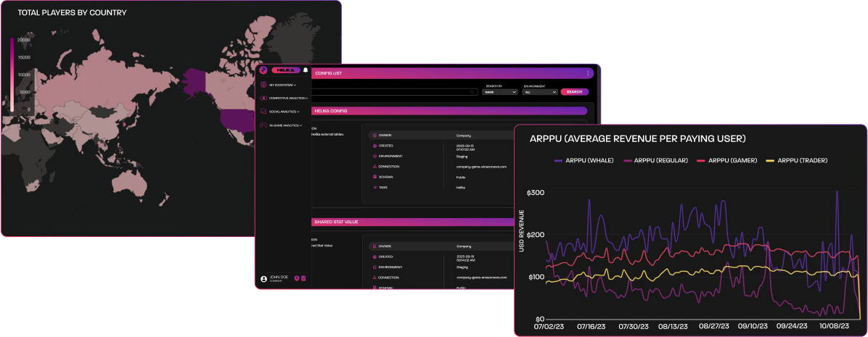The image size is (868, 337).
Task: Click the Competitive Analytics overlapping-circles icon
Action: 263,98
